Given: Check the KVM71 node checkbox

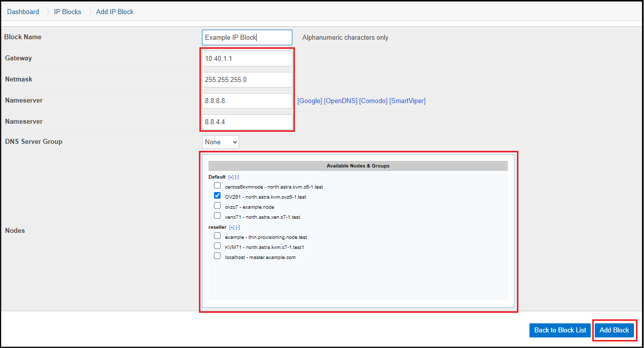Looking at the screenshot, I should (x=217, y=245).
